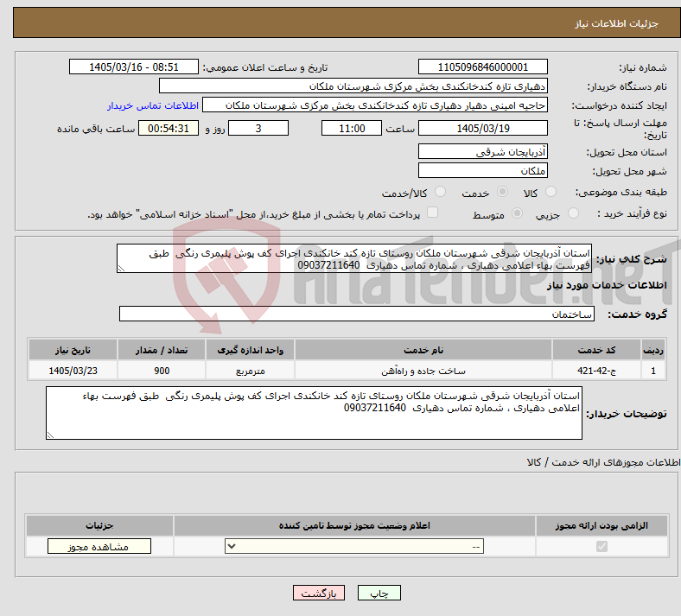This screenshot has width=681, height=616.
Task: Click the کد خدمت column header
Action: 597,350
